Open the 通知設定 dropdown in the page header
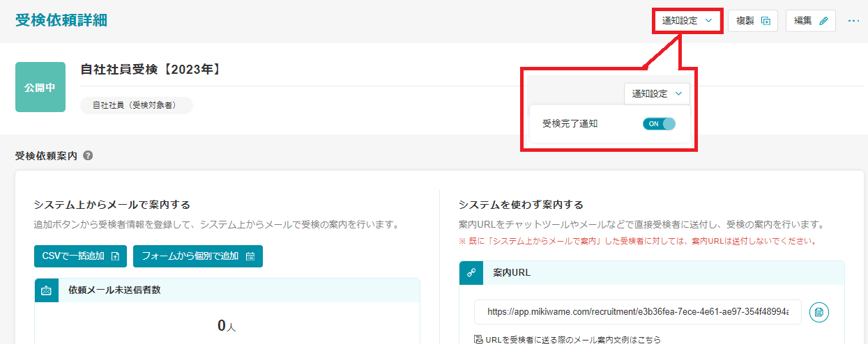Image resolution: width=868 pixels, height=344 pixels. point(687,21)
